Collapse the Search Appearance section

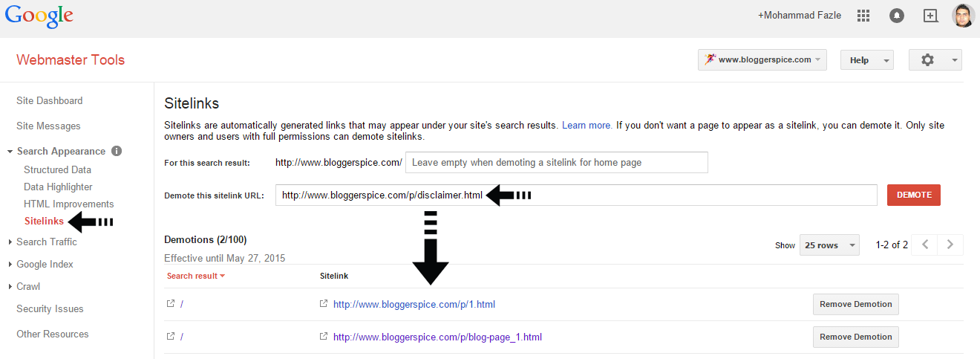tap(10, 152)
